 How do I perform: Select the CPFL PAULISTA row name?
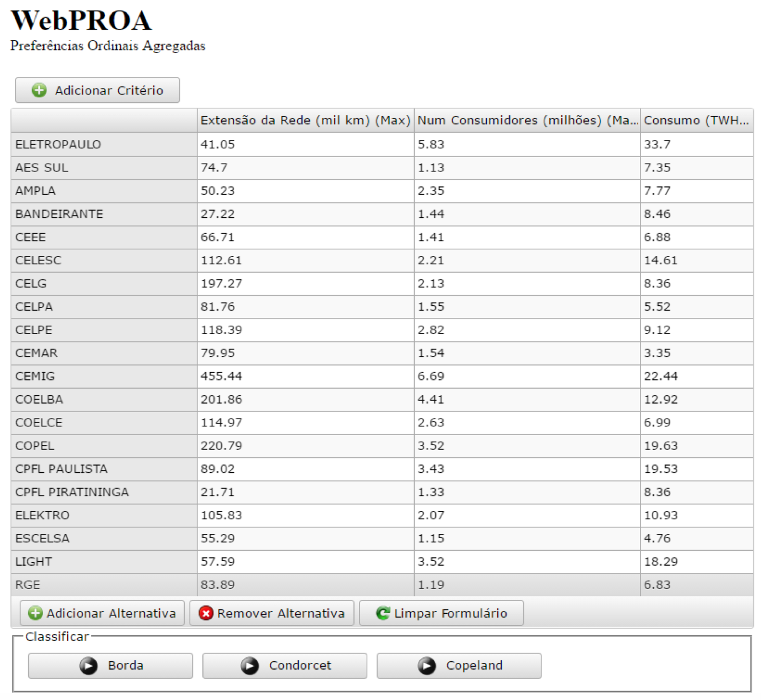pyautogui.click(x=61, y=469)
